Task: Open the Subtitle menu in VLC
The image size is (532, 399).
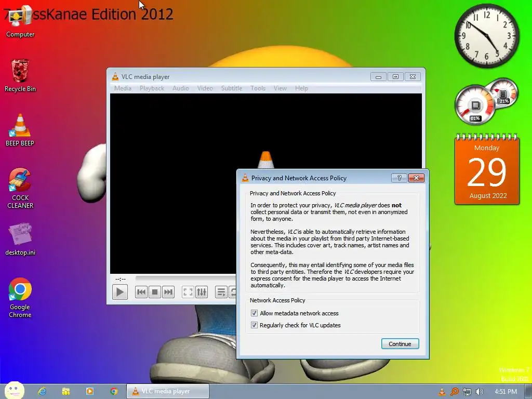Action: point(232,88)
